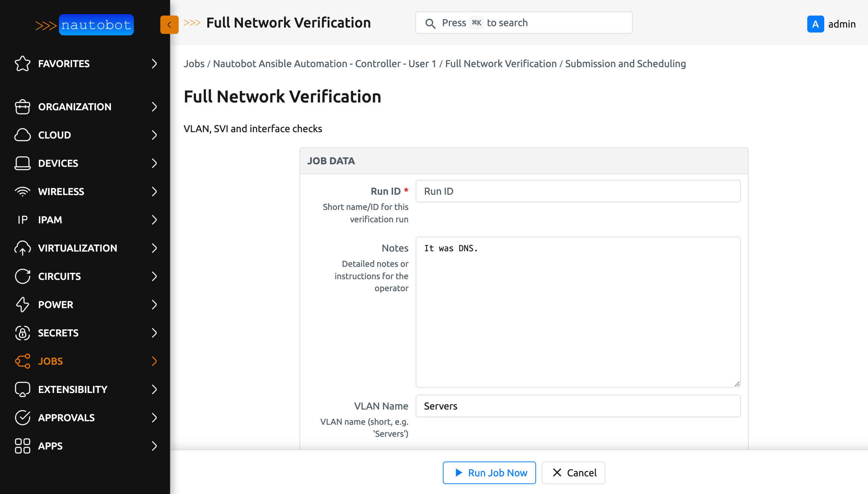The height and width of the screenshot is (494, 868).
Task: Click the global search box
Action: click(524, 23)
